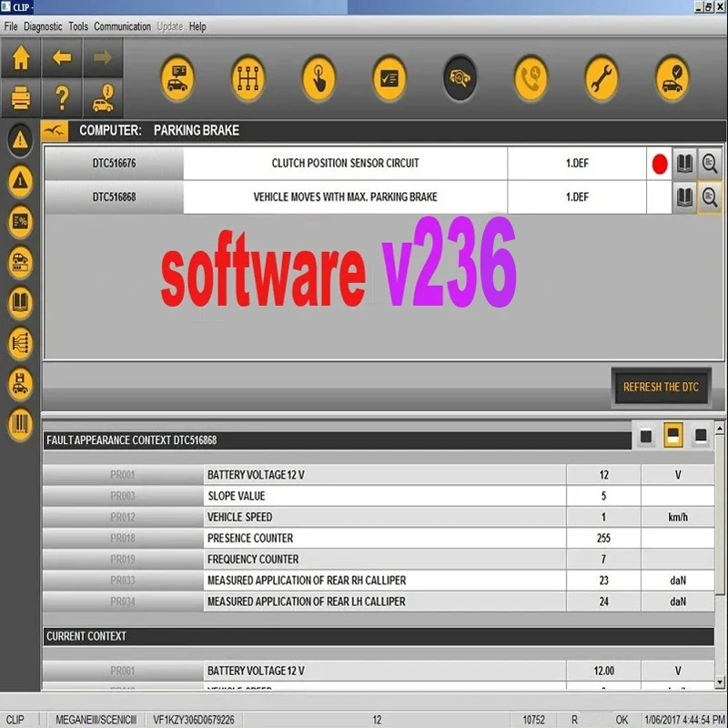728x728 pixels.
Task: Select the dark fault search car icon
Action: click(460, 77)
